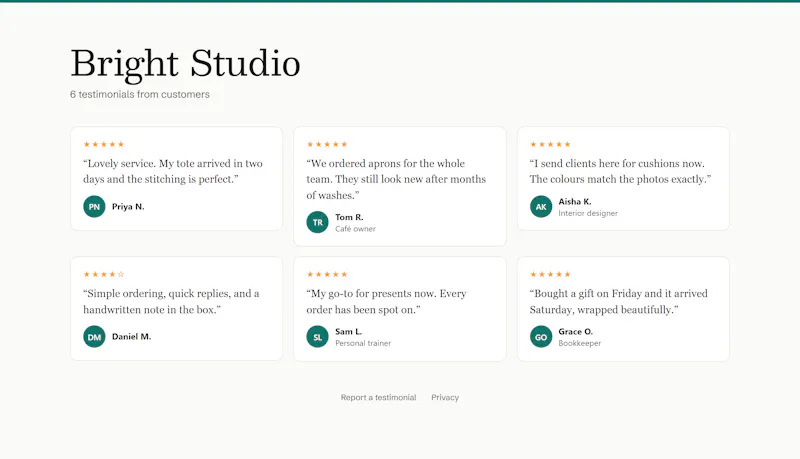800x459 pixels.
Task: Click the name Aisha K.
Action: [575, 201]
